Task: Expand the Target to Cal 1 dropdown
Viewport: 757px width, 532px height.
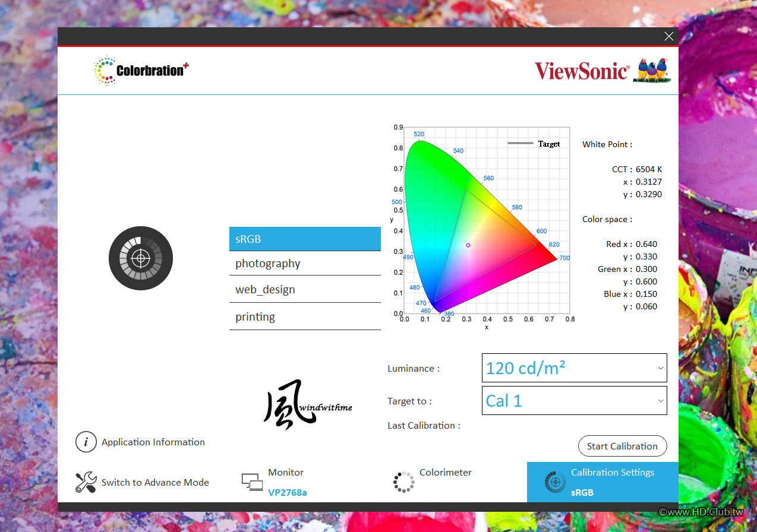Action: 574,401
